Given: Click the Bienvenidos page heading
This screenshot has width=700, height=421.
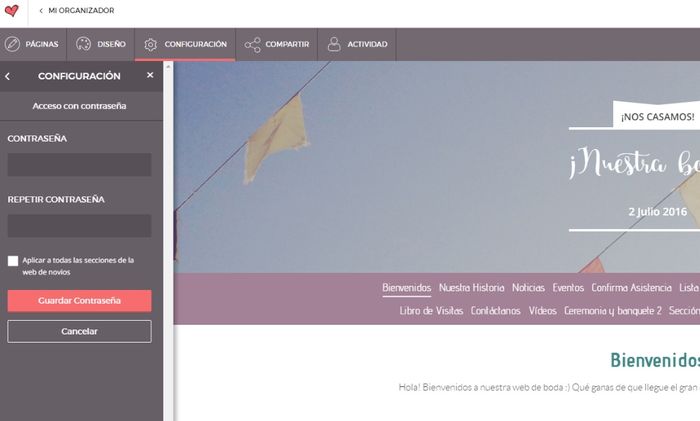Looking at the screenshot, I should pyautogui.click(x=655, y=360).
